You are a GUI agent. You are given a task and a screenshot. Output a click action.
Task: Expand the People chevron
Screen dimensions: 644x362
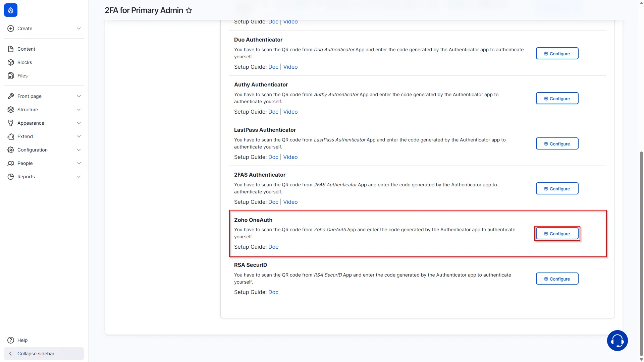(79, 163)
